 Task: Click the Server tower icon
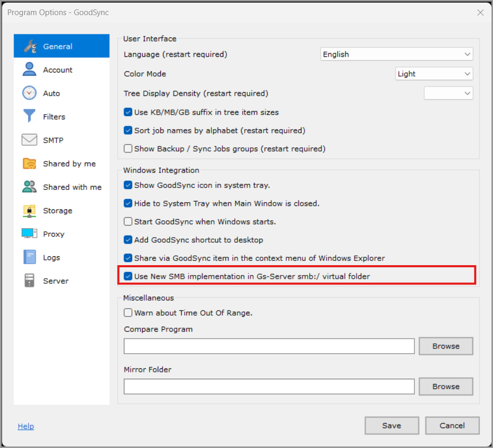coord(29,280)
